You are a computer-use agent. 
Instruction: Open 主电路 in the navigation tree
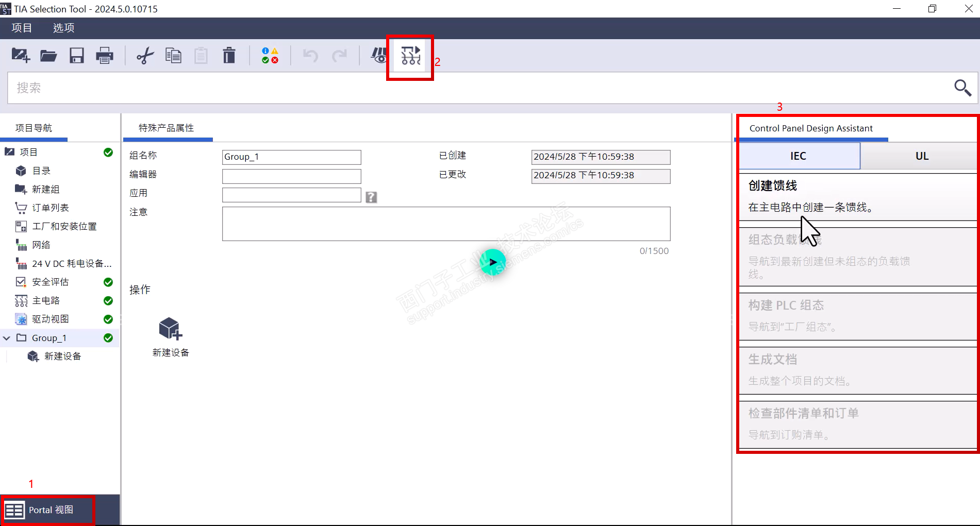click(45, 300)
